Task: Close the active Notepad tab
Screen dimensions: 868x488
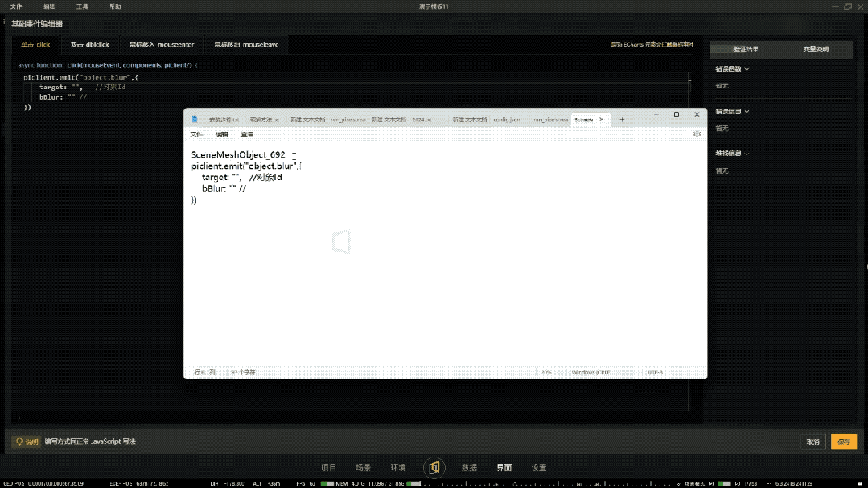Action: click(x=601, y=120)
